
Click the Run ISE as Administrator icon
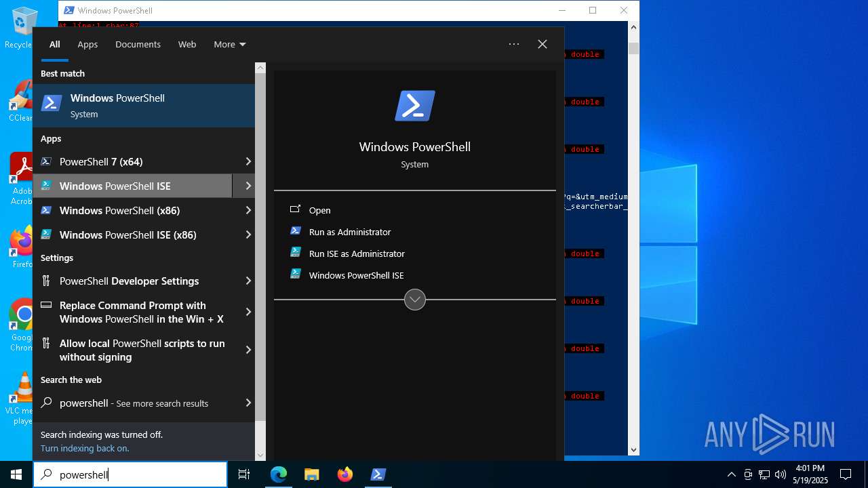(x=295, y=253)
